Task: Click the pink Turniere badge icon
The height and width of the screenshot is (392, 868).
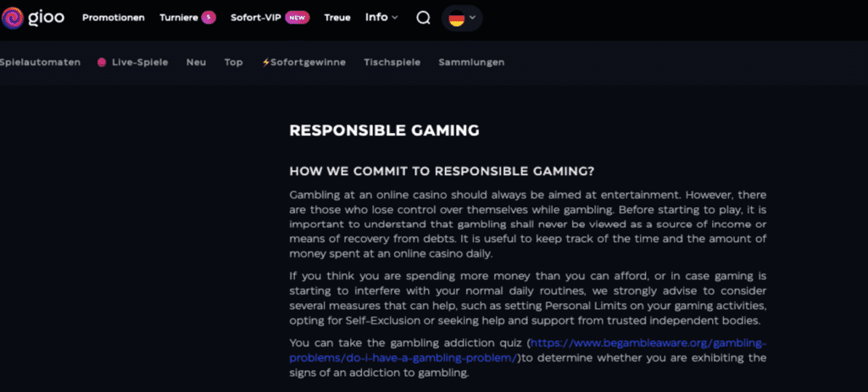Action: 208,18
